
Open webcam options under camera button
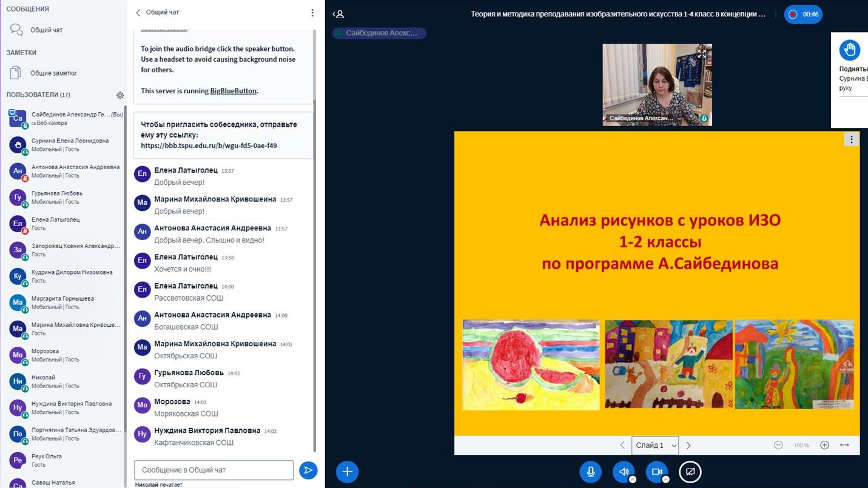(666, 479)
